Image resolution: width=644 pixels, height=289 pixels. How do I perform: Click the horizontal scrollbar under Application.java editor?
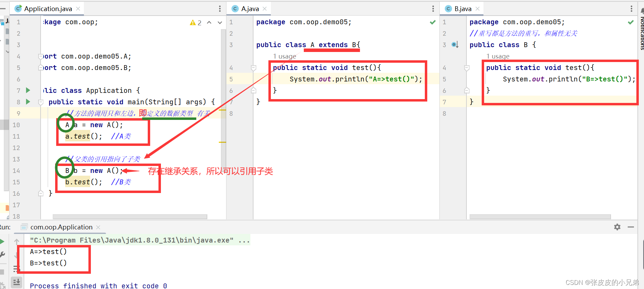(130, 217)
